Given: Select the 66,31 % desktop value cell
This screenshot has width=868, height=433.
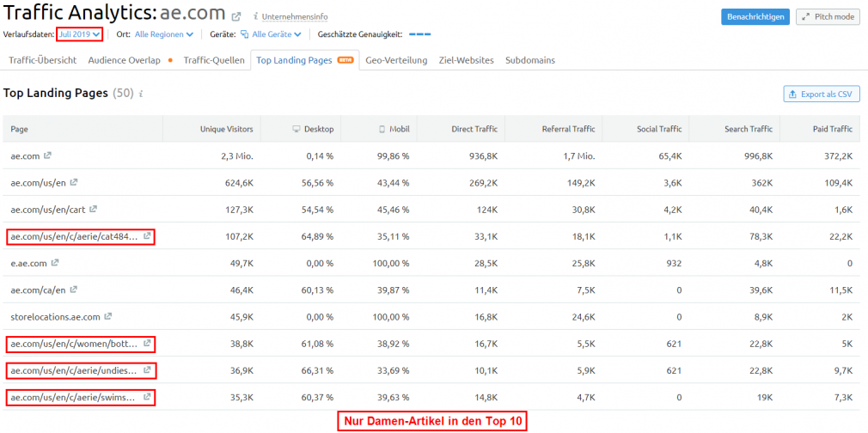Looking at the screenshot, I should pyautogui.click(x=315, y=370).
